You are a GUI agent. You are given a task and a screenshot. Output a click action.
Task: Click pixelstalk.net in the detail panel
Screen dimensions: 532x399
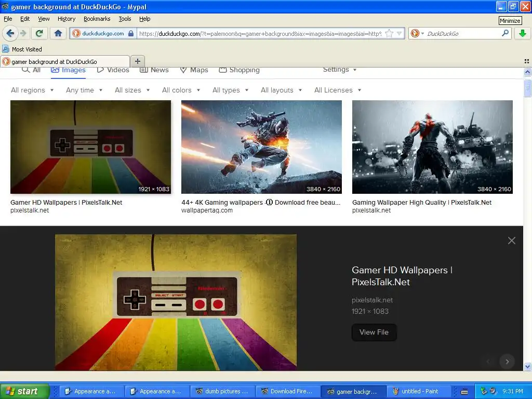click(372, 300)
